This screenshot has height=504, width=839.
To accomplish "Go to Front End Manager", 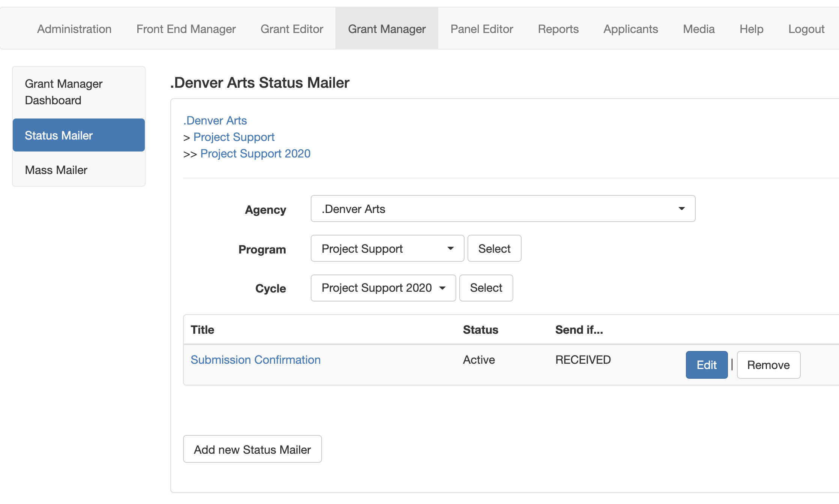I will pyautogui.click(x=186, y=29).
